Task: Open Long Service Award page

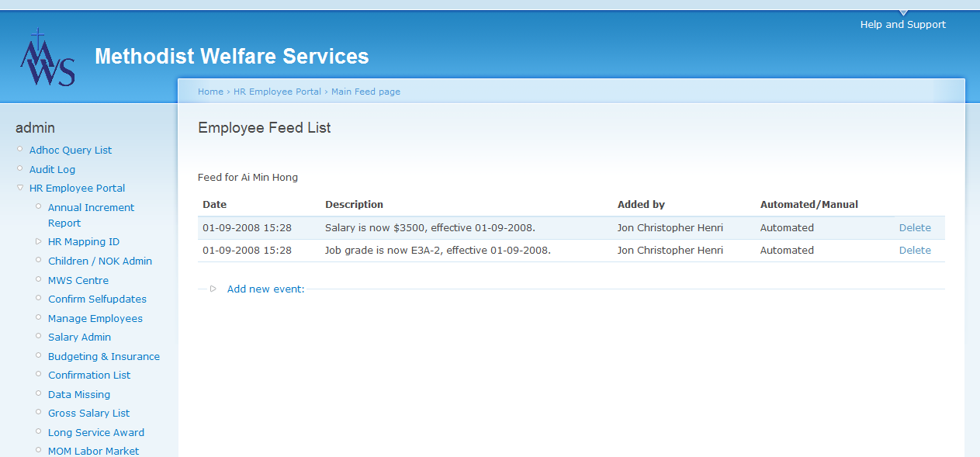Action: pyautogui.click(x=96, y=432)
